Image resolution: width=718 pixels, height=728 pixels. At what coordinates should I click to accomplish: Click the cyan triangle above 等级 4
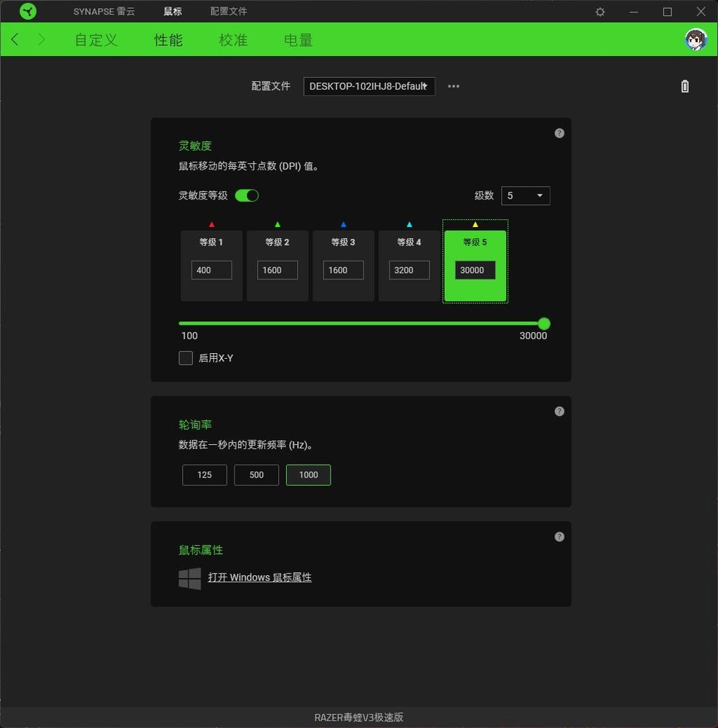409,225
